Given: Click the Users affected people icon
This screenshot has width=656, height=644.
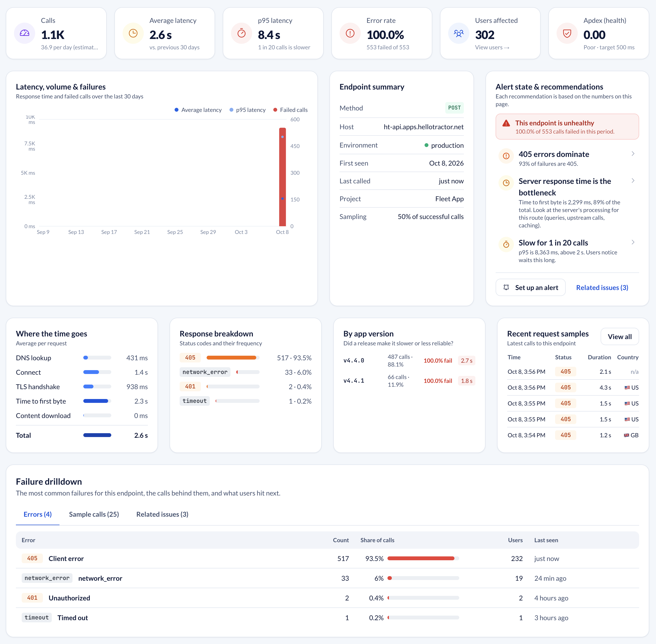Looking at the screenshot, I should 459,33.
